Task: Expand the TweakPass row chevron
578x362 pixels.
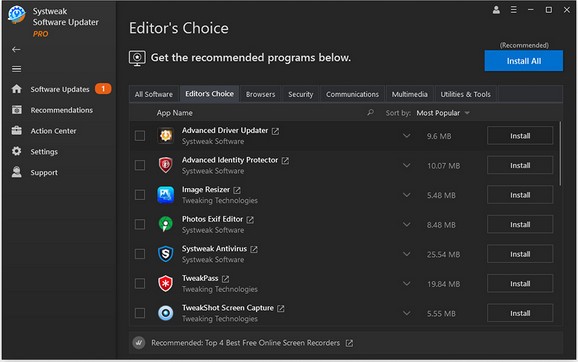Action: (x=407, y=283)
